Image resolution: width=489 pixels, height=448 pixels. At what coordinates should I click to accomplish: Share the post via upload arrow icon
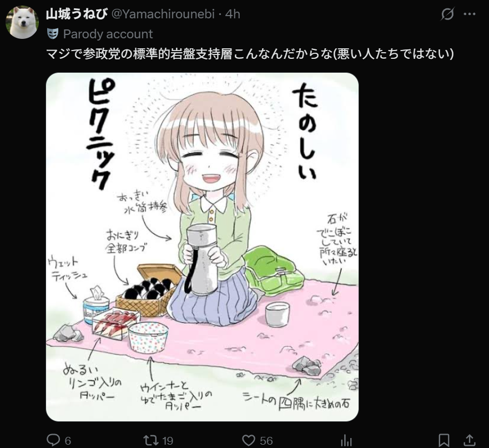click(x=470, y=440)
